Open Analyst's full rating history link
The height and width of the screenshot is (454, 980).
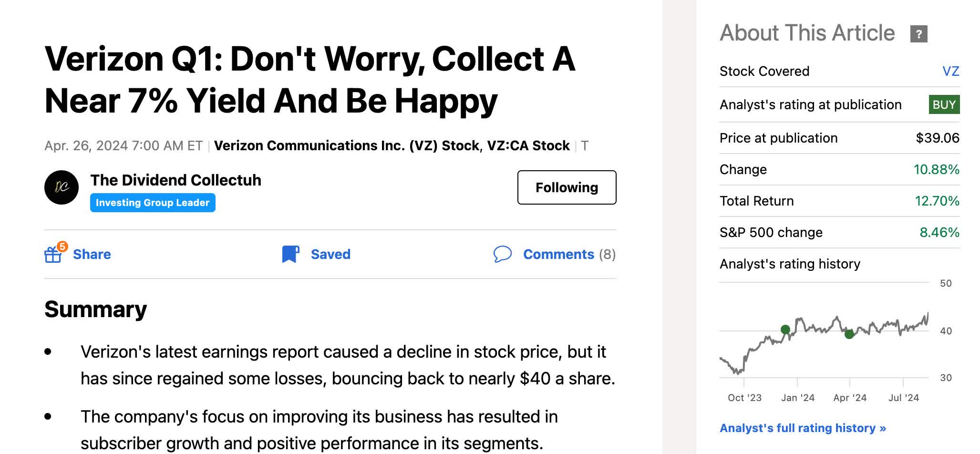803,428
